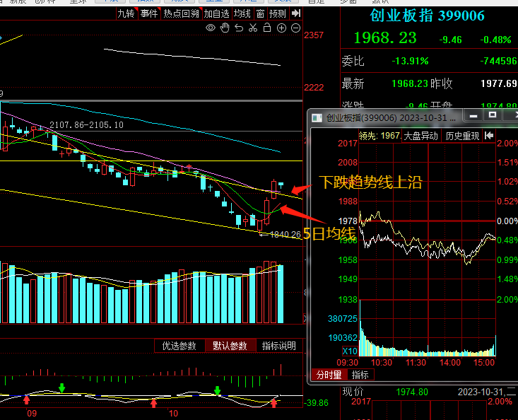This screenshot has width=518, height=420.
Task: Click 大盘异动 in intraday window
Action: pos(421,136)
